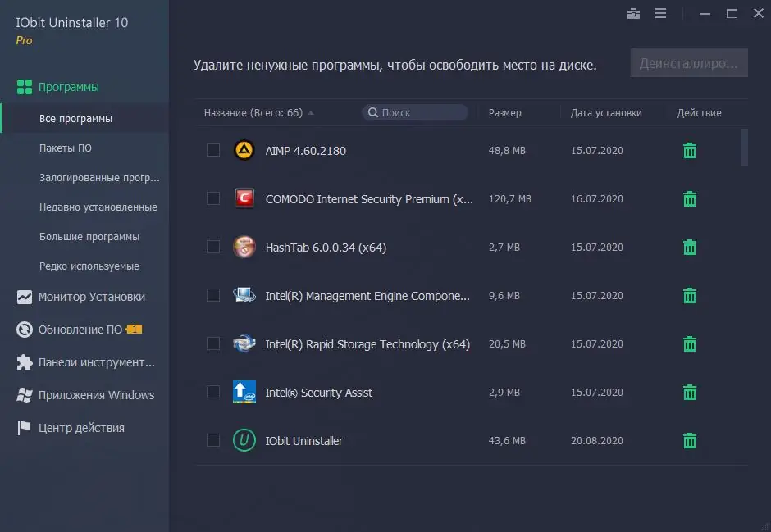Select the HashTab 6.0.0.34 checkbox
This screenshot has width=771, height=532.
point(213,247)
